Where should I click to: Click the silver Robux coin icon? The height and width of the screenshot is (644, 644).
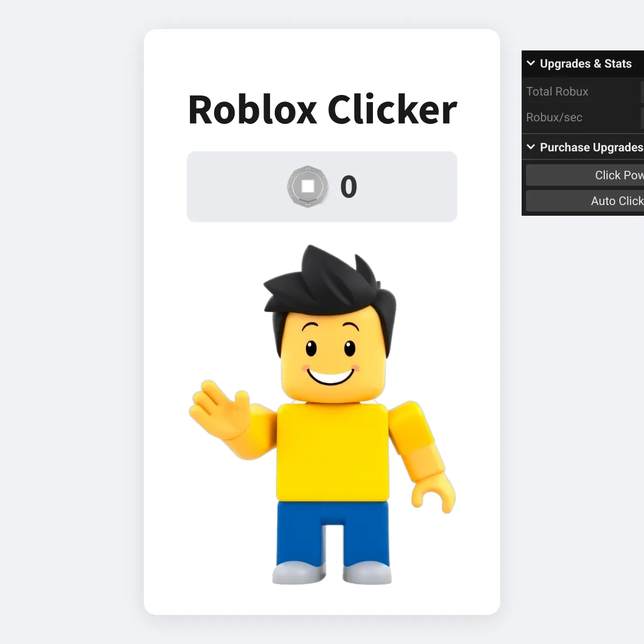(x=308, y=187)
